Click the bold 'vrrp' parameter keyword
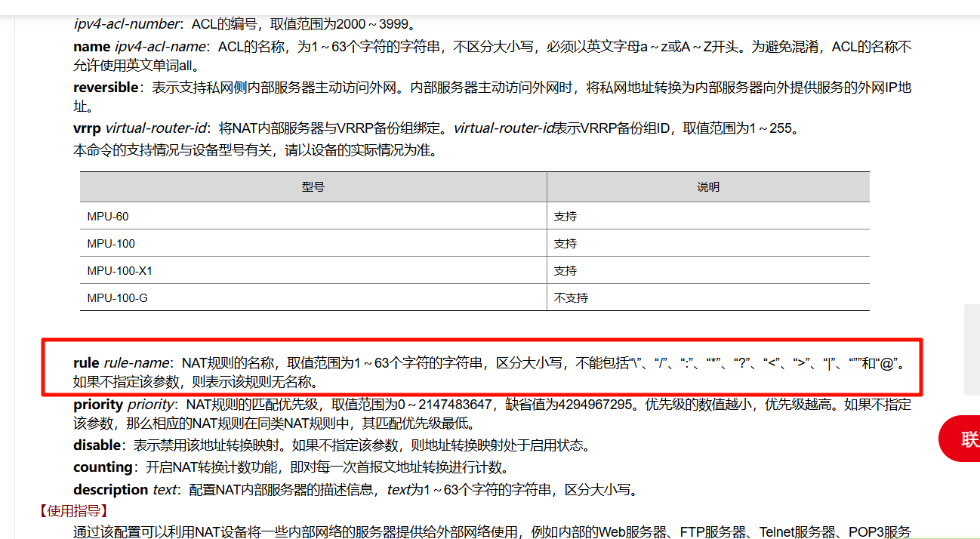 [x=87, y=128]
